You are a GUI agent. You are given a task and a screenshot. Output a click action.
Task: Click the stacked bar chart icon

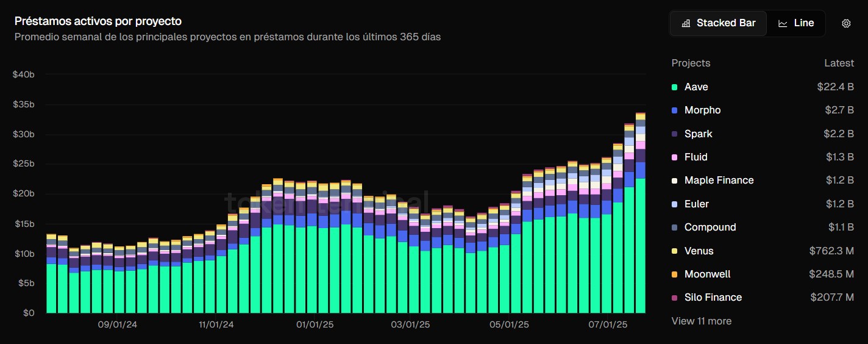686,23
